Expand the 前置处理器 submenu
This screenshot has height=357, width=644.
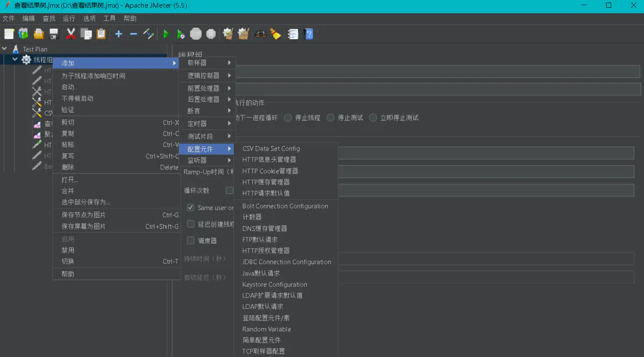pos(207,88)
